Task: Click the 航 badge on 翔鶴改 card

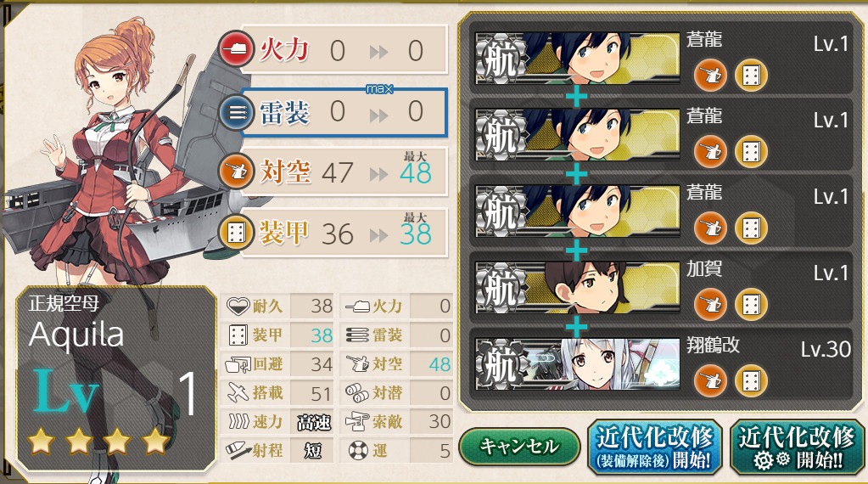Action: coord(501,363)
